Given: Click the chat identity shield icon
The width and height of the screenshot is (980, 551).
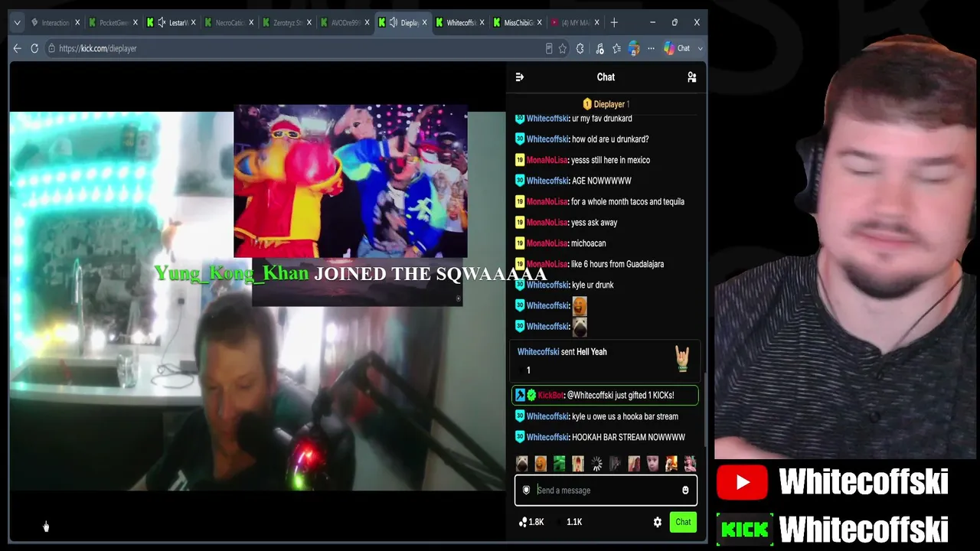Looking at the screenshot, I should pyautogui.click(x=526, y=491).
